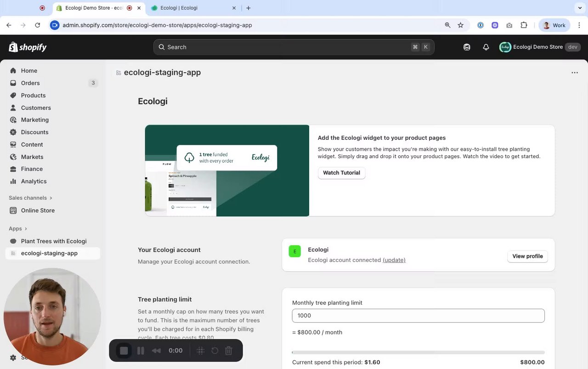Image resolution: width=588 pixels, height=369 pixels.
Task: Close the Ecologi | Ecologi tab
Action: (x=234, y=8)
